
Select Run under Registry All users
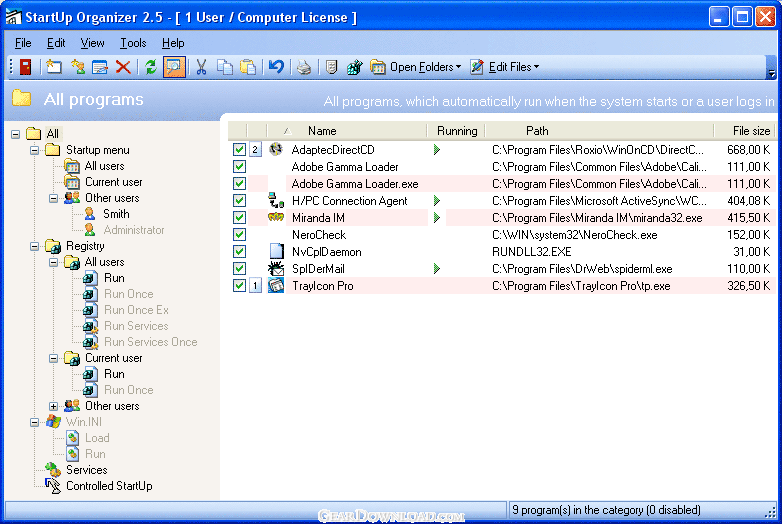(114, 278)
